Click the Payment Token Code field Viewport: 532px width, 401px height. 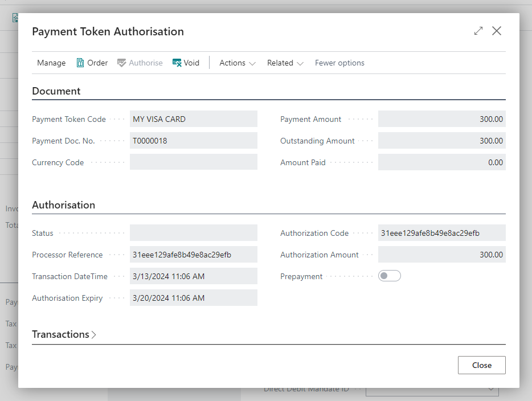(x=194, y=119)
